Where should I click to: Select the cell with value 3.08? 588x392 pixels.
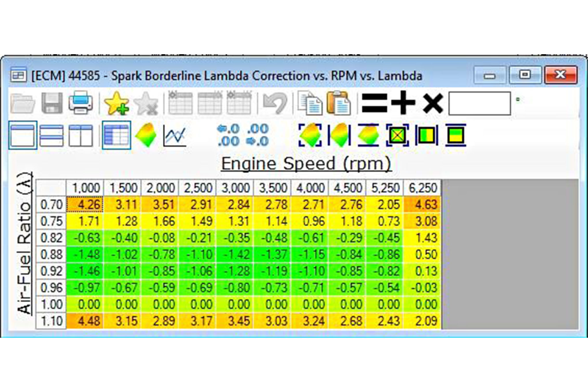(422, 221)
